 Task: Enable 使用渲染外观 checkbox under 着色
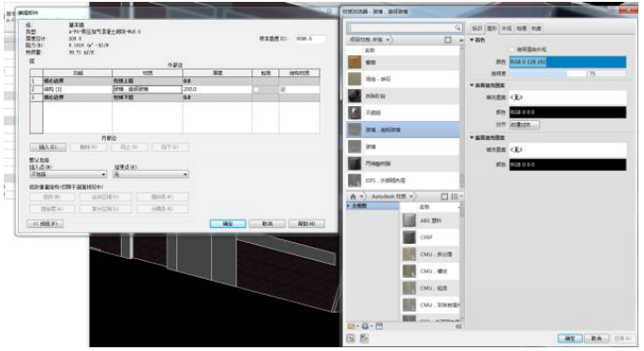[x=512, y=50]
